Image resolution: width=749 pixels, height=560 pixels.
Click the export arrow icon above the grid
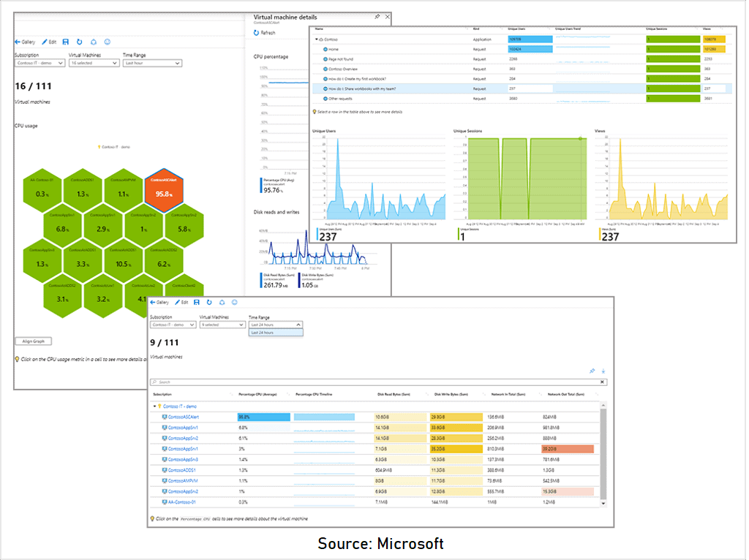pos(603,371)
